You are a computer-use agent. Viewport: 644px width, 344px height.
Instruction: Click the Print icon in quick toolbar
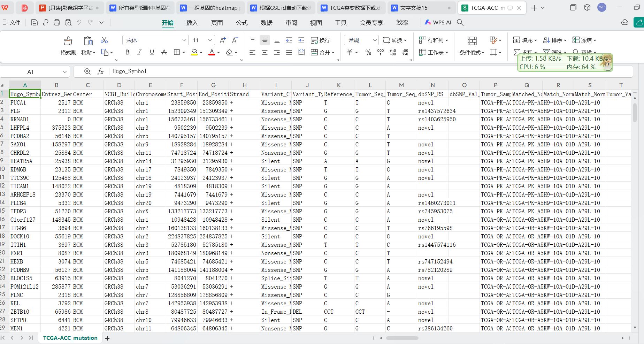coord(57,22)
